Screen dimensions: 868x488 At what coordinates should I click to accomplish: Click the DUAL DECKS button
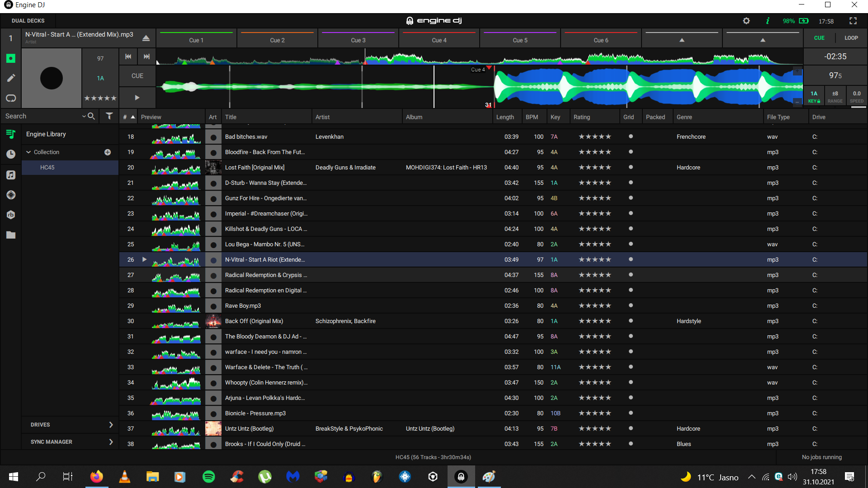point(28,21)
